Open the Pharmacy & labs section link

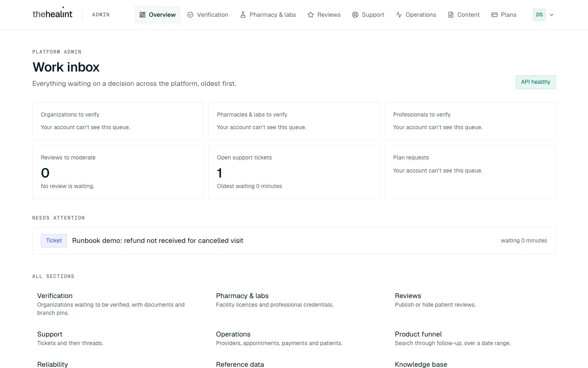(242, 296)
